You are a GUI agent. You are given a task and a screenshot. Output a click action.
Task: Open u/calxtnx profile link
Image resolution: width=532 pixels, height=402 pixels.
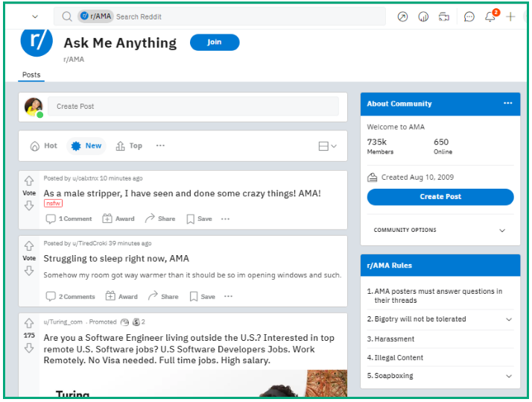pyautogui.click(x=85, y=178)
